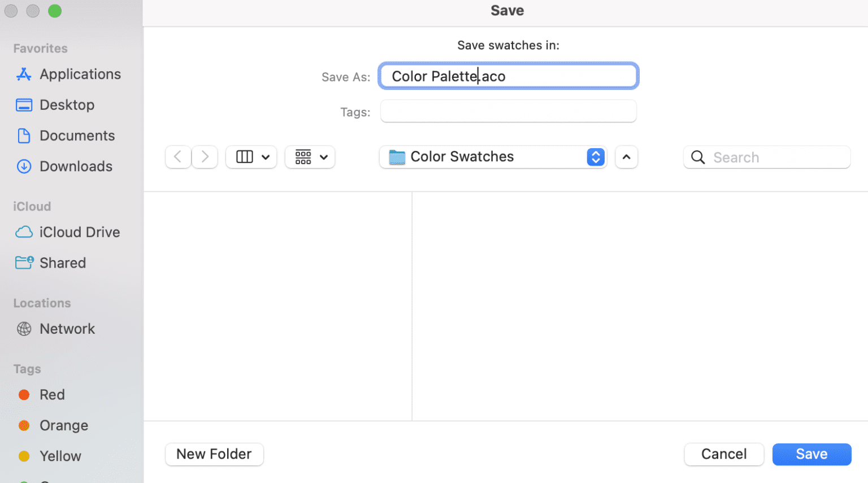Click the navigate-up chevron button
This screenshot has height=483, width=868.
pyautogui.click(x=626, y=157)
